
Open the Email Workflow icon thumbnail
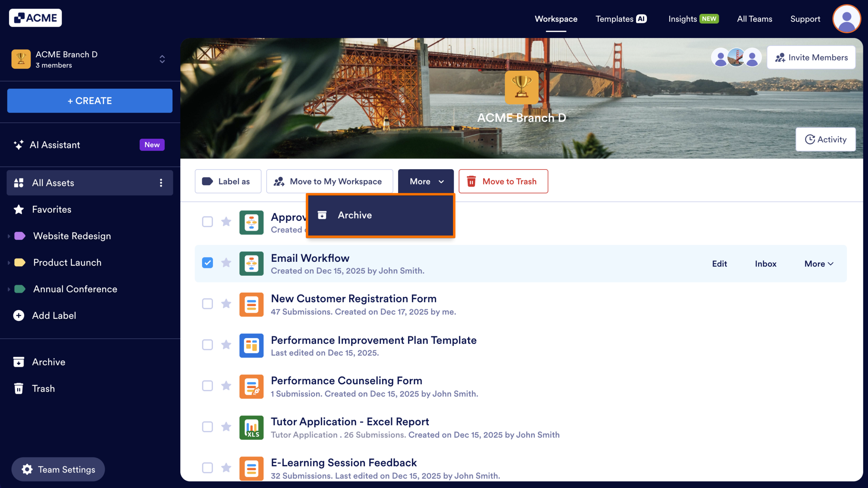tap(251, 263)
